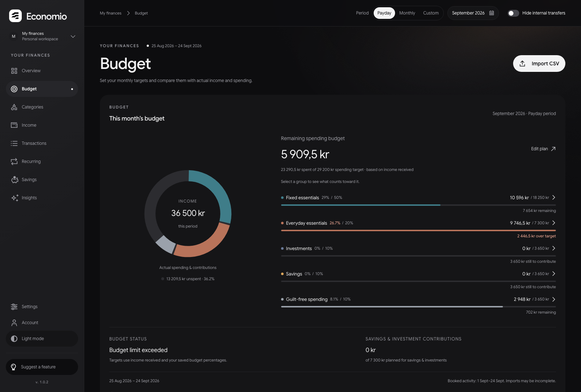The height and width of the screenshot is (392, 581).
Task: Toggle Hide internal transfers switch
Action: pyautogui.click(x=513, y=13)
